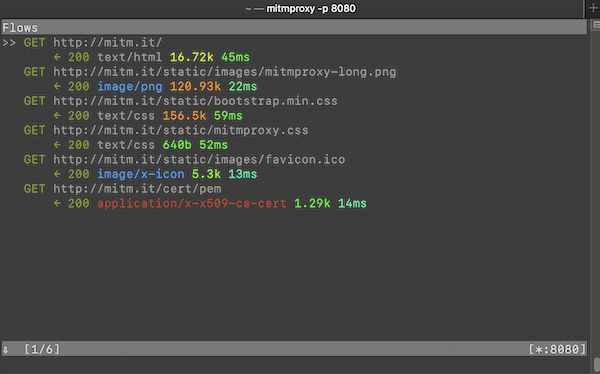Click the [*:8080] listen address indicator
600x374 pixels.
click(557, 349)
